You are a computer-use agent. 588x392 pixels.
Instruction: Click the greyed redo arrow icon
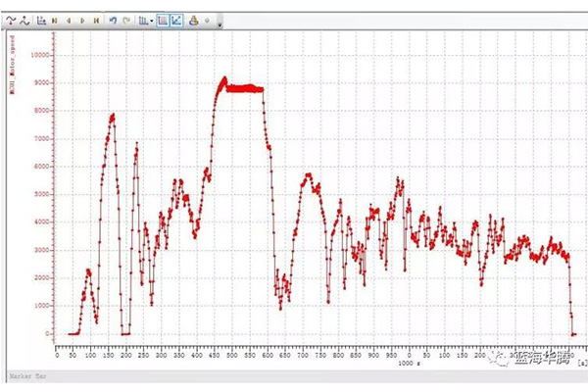click(125, 20)
